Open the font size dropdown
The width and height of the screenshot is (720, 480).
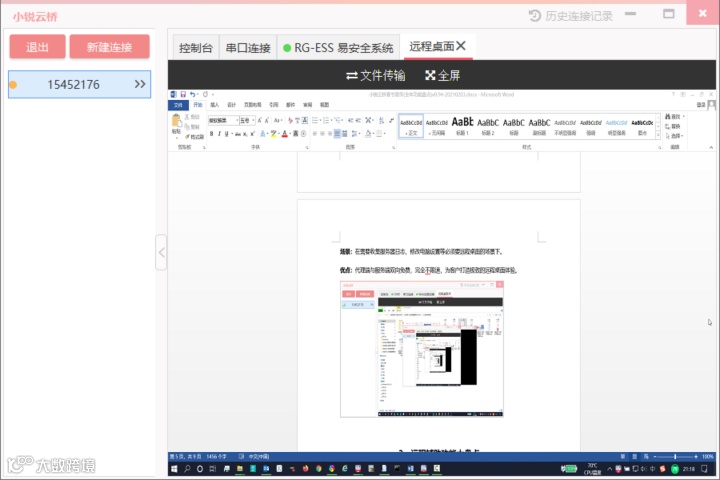tap(253, 120)
